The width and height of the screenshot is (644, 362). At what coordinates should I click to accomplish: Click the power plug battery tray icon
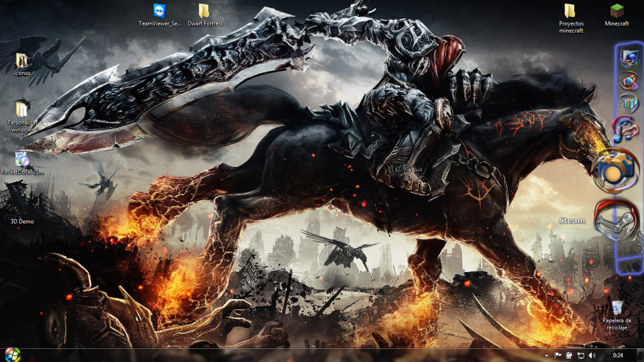point(569,356)
